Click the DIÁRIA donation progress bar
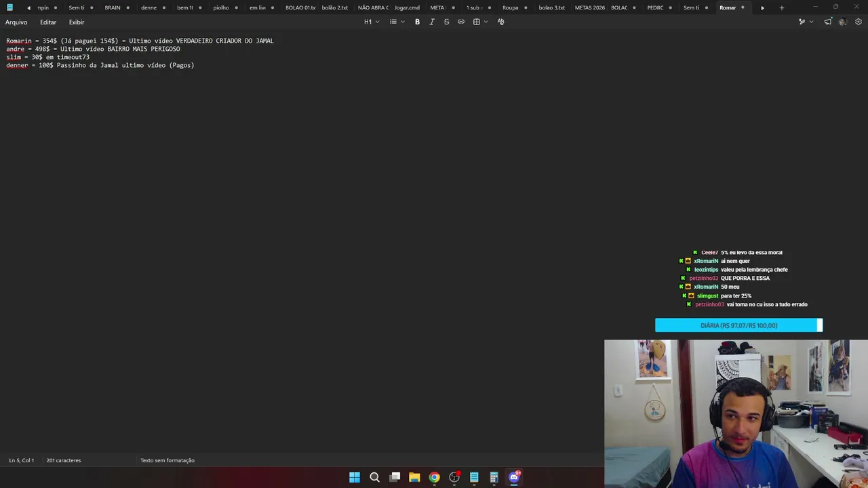Image resolution: width=868 pixels, height=488 pixels. click(x=738, y=325)
